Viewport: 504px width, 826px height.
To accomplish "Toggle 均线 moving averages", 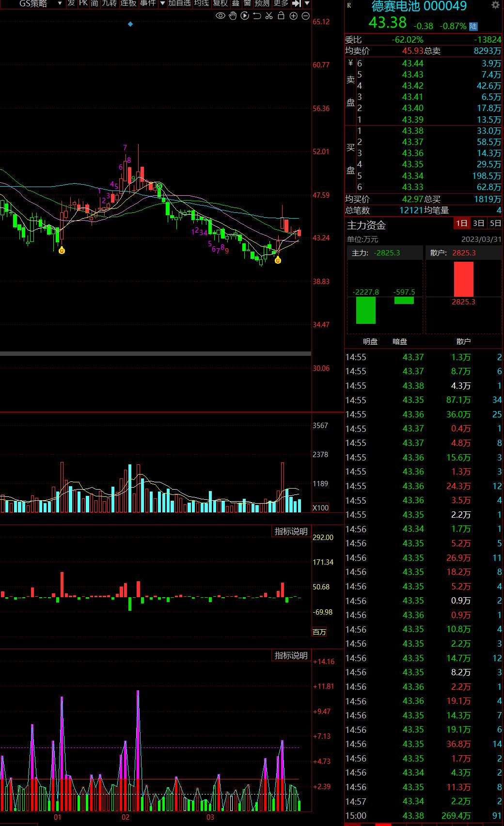I will click(x=202, y=3).
